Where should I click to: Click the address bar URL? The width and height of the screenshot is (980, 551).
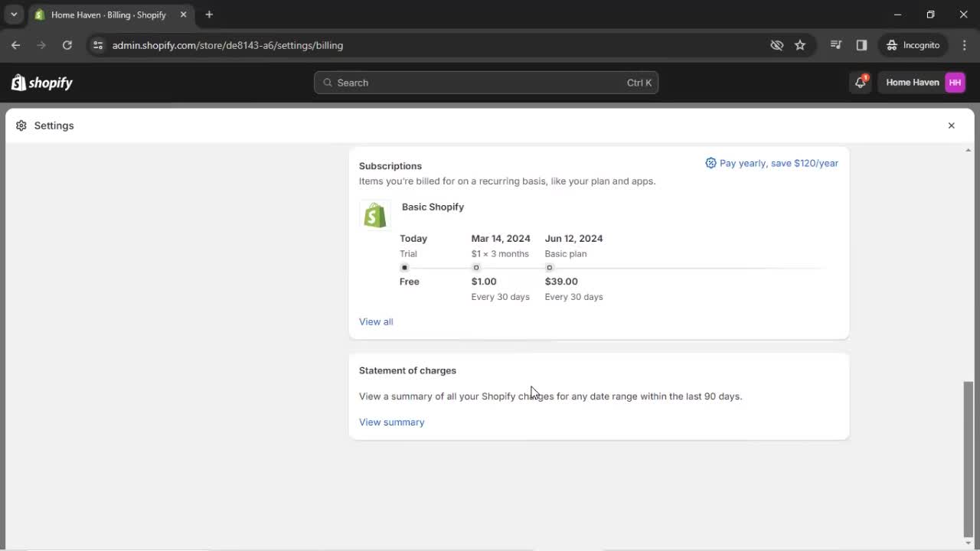(x=227, y=45)
